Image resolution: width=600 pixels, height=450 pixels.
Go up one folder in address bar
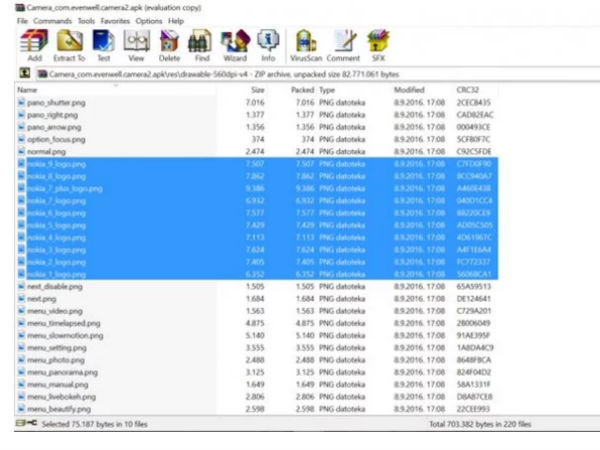[x=24, y=73]
